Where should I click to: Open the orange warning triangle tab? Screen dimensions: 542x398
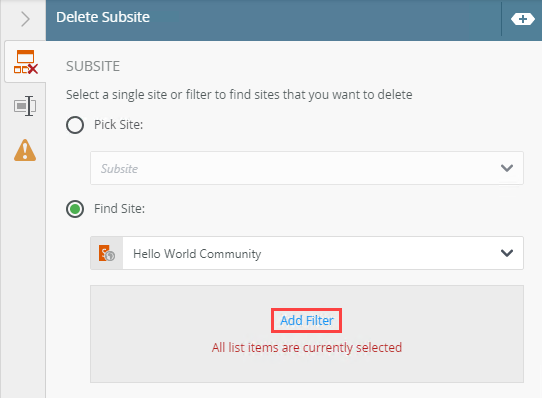tap(25, 150)
